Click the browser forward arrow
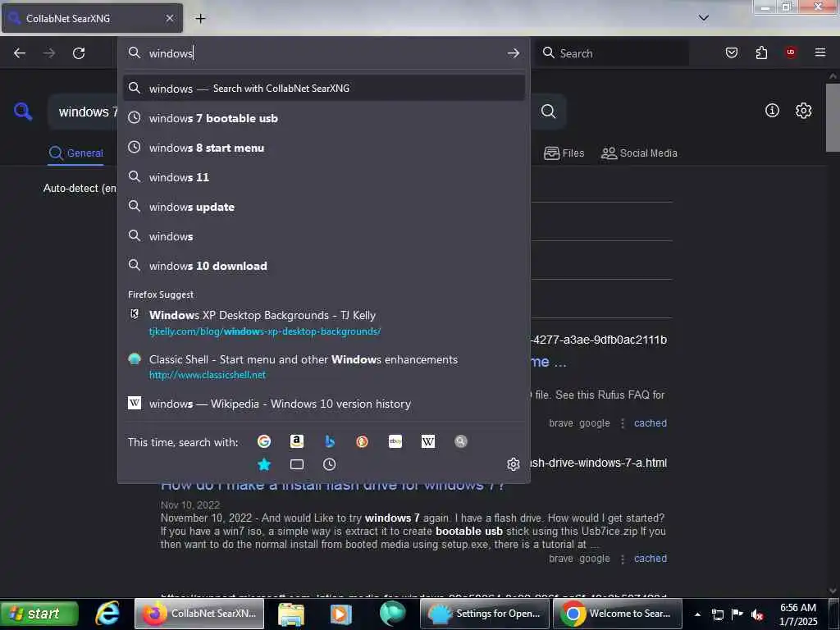 tap(49, 53)
